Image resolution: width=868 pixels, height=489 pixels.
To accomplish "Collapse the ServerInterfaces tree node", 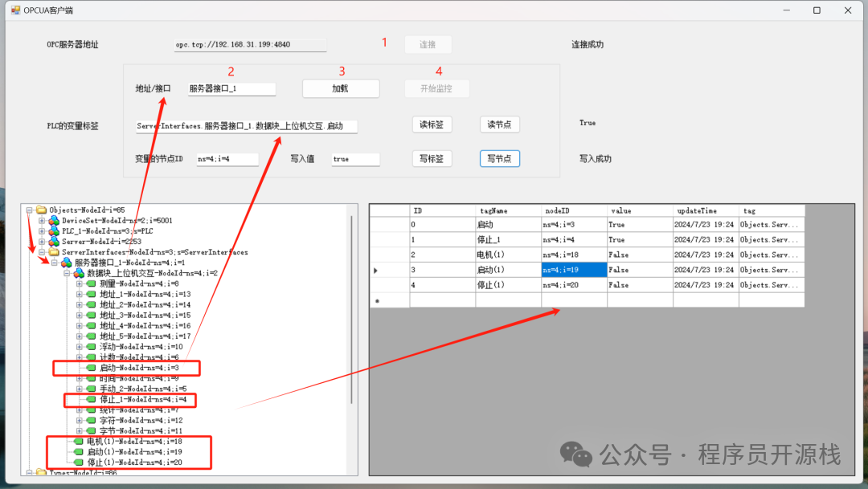I will point(43,252).
